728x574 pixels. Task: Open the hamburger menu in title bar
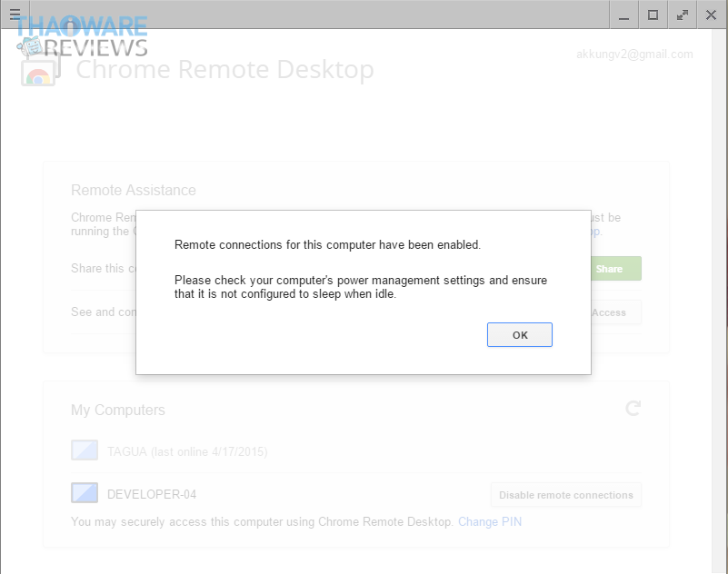pyautogui.click(x=15, y=14)
